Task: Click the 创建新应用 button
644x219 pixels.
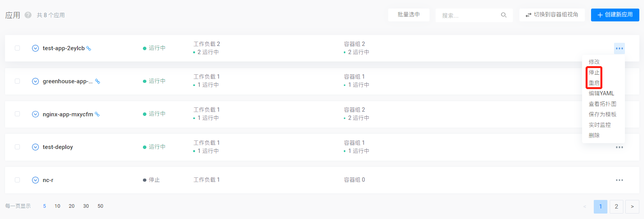Action: coord(615,15)
